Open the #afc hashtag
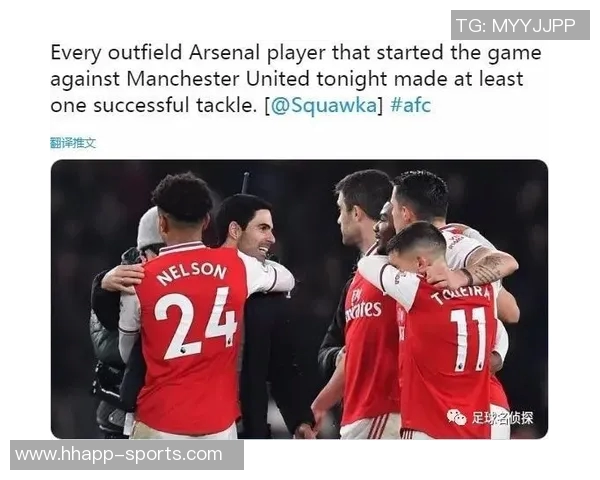Image resolution: width=600 pixels, height=480 pixels. click(410, 104)
